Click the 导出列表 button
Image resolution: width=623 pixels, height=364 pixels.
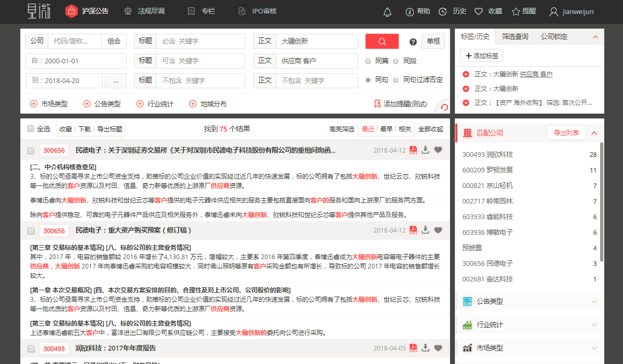(x=566, y=133)
